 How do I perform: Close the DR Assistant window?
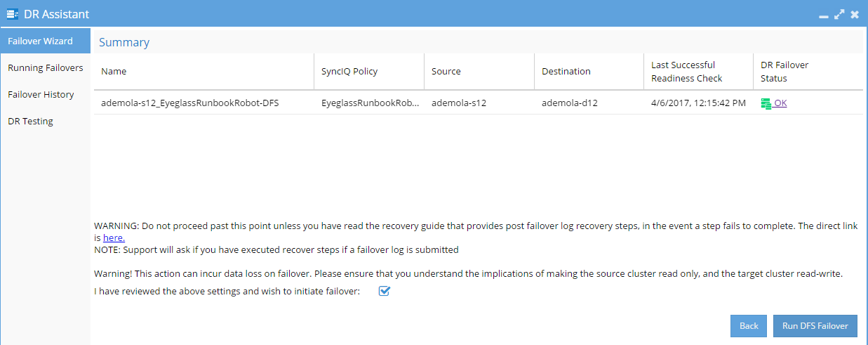click(855, 14)
